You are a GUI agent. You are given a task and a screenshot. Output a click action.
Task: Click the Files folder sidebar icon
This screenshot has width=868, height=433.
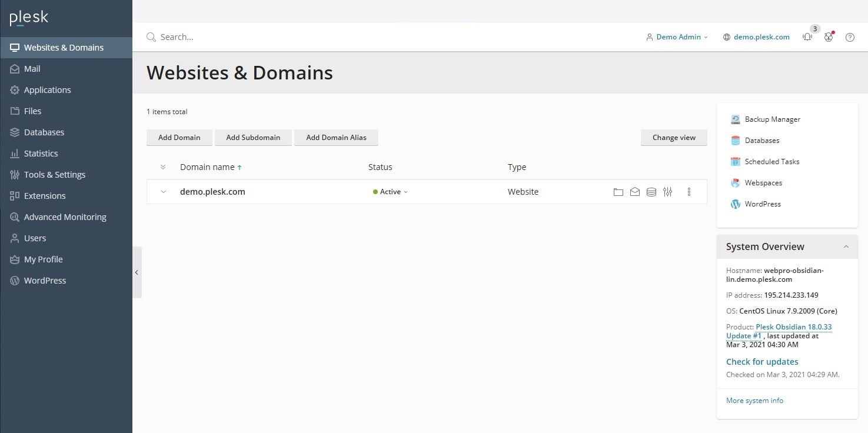point(15,111)
